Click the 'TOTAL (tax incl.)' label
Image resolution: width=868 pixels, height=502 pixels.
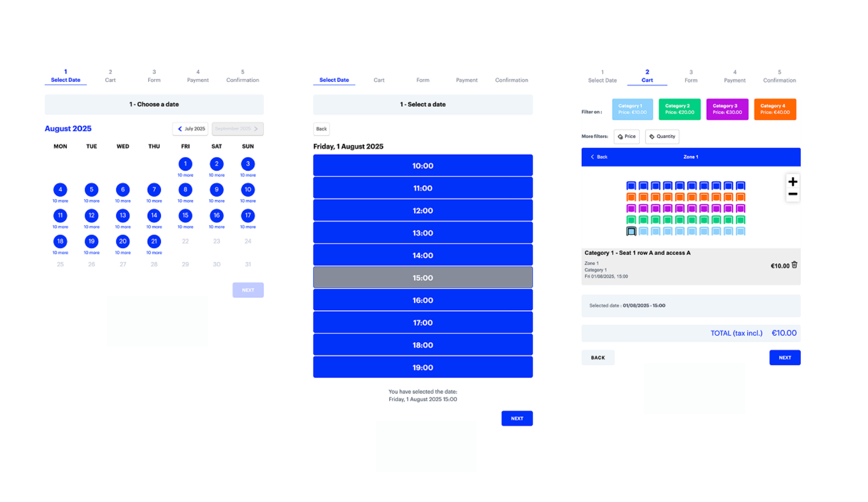(x=736, y=333)
